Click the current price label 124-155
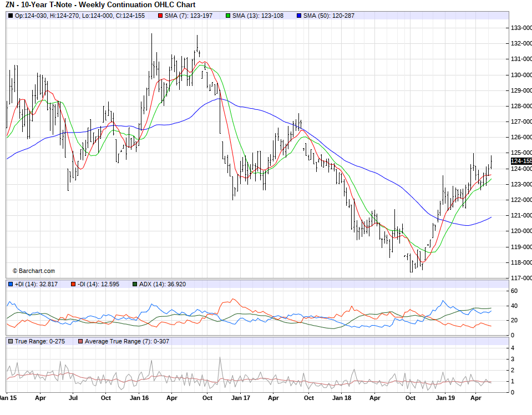The width and height of the screenshot is (532, 415). point(521,161)
